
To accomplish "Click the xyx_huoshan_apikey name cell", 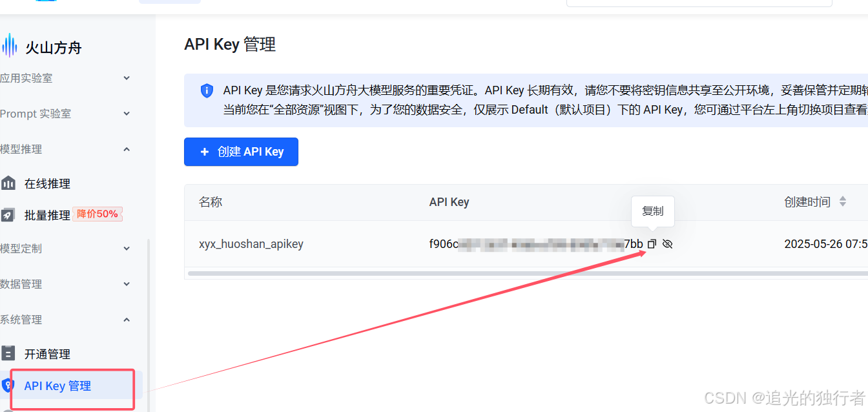I will pyautogui.click(x=251, y=244).
